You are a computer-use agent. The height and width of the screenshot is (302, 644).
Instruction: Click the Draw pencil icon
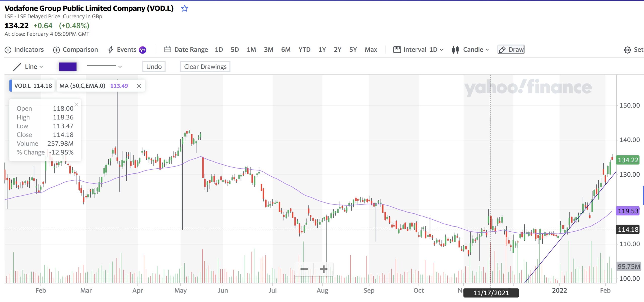(502, 50)
